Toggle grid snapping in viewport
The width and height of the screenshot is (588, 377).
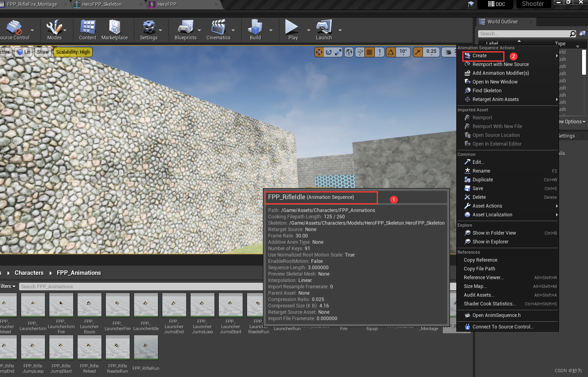pos(370,52)
